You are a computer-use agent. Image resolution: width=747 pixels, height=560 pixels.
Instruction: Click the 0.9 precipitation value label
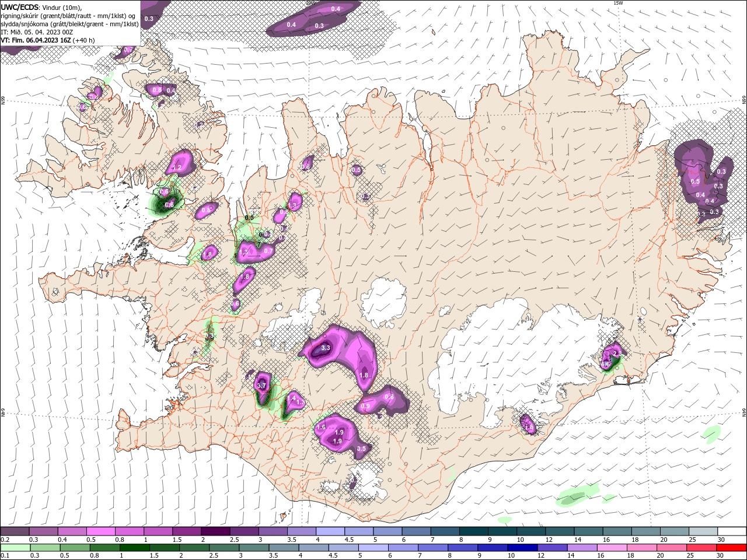366,406
